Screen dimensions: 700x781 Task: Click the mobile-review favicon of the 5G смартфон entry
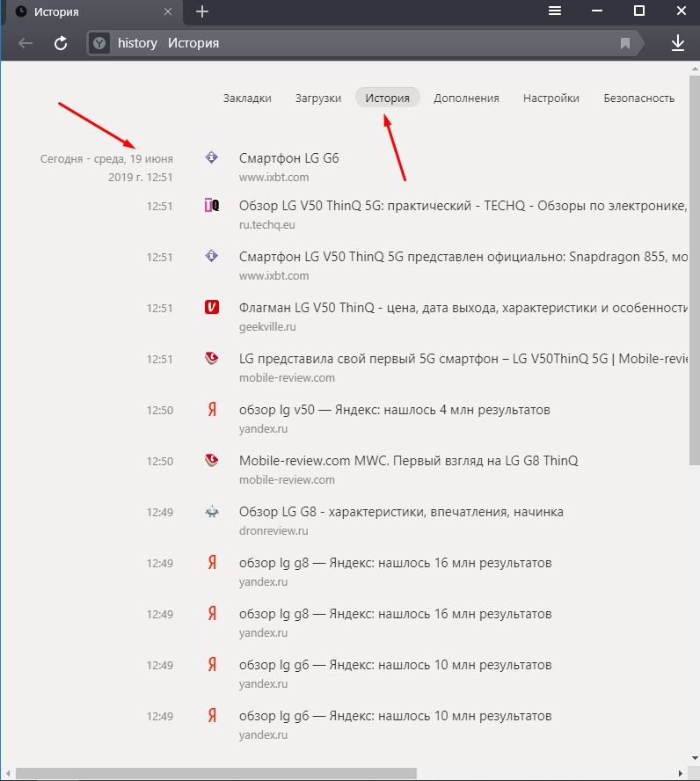pyautogui.click(x=212, y=358)
